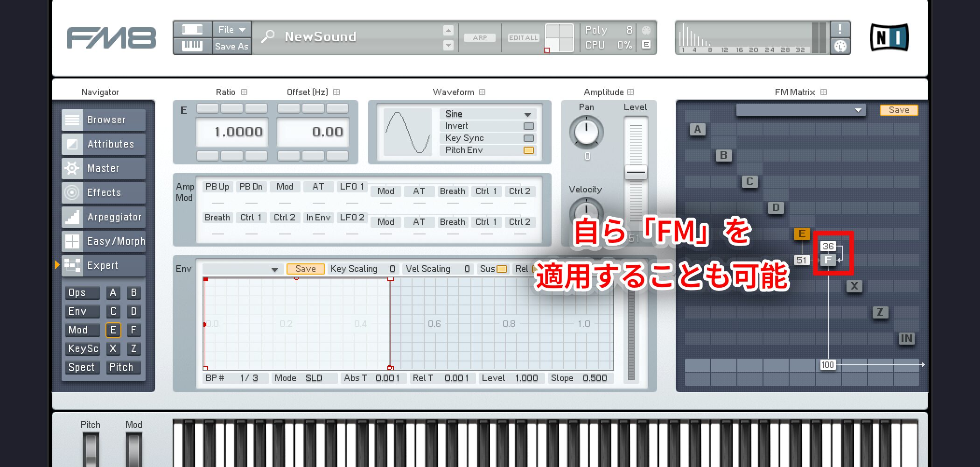
Task: Open the Effects page
Action: [104, 192]
